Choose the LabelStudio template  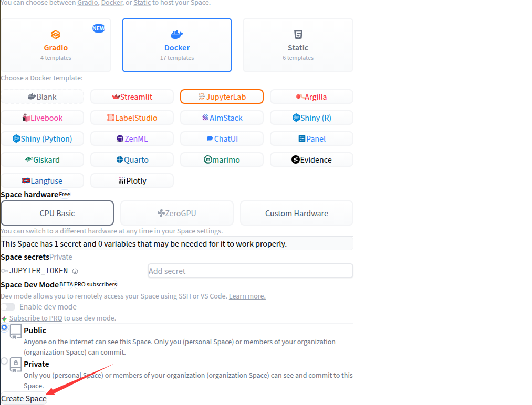(x=132, y=118)
